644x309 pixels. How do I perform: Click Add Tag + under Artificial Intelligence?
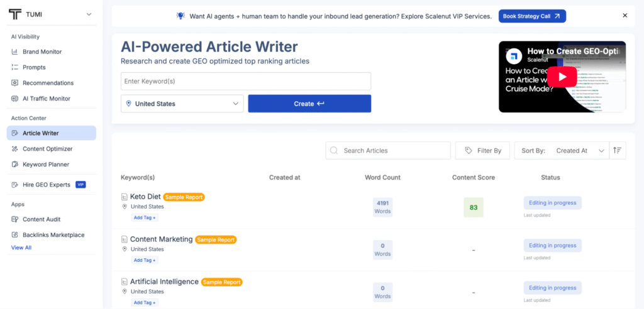tap(145, 303)
